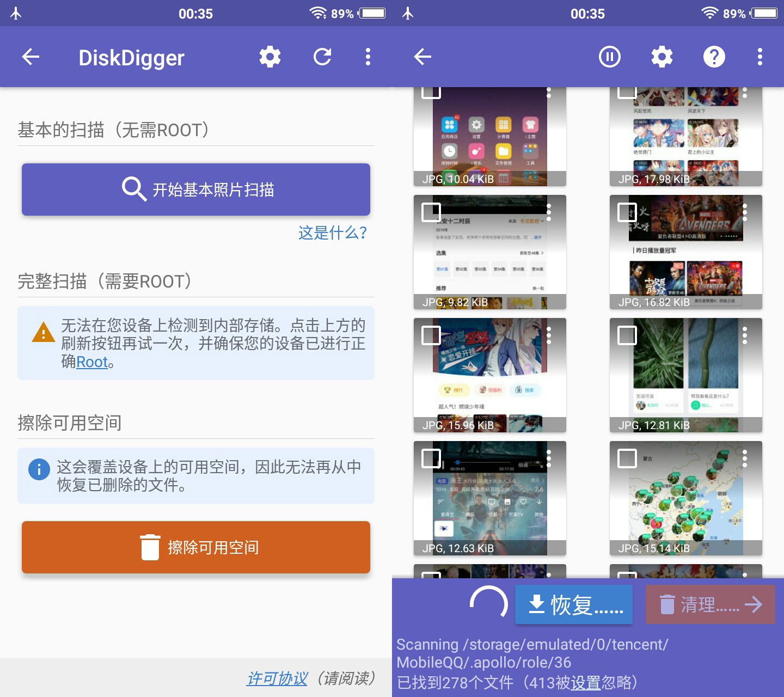Go back from DiskDigger home screen
The image size is (784, 697).
[30, 57]
